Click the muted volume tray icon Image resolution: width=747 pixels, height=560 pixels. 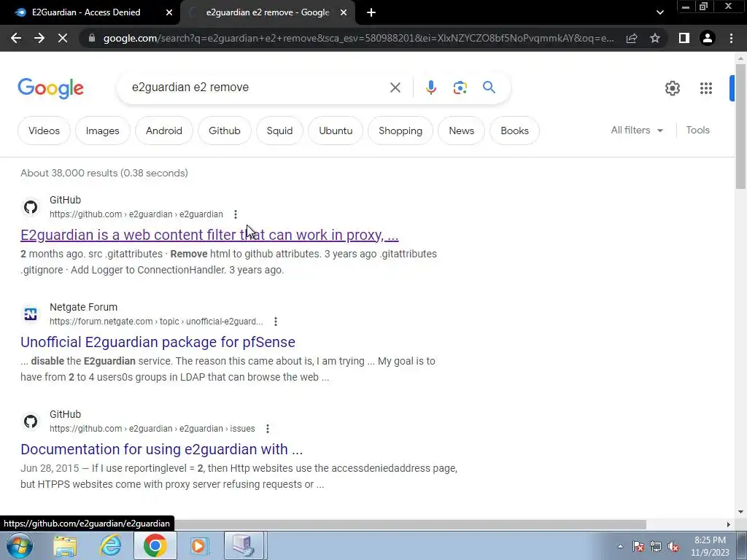(673, 546)
